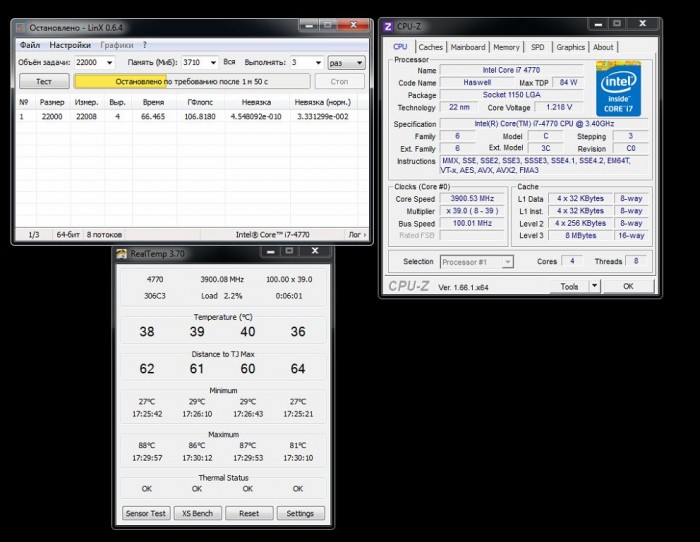Screen dimensions: 700x542
Task: Click the Sensor Test button in RealTemp
Action: click(x=146, y=513)
